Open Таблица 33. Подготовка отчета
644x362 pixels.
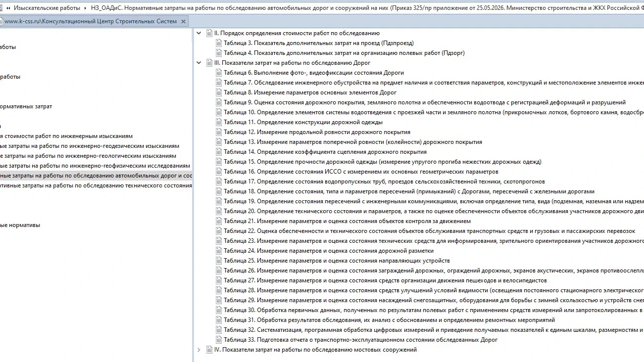pyautogui.click(x=361, y=340)
